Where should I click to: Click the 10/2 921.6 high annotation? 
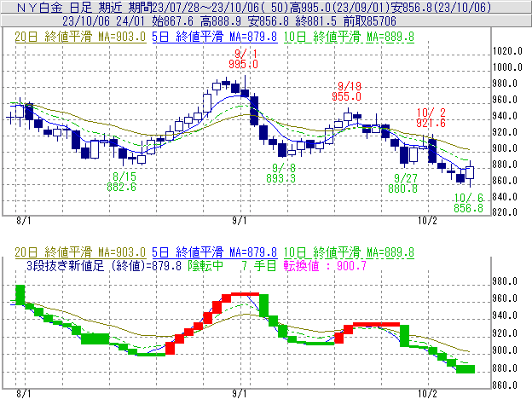(x=431, y=118)
